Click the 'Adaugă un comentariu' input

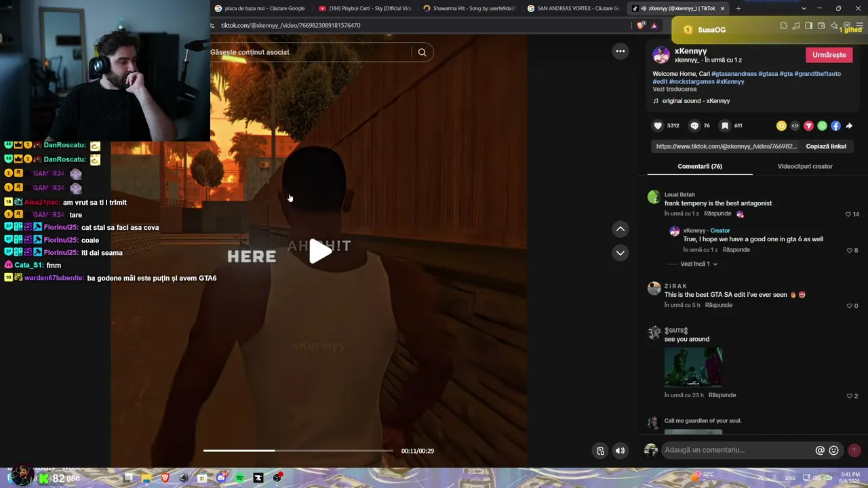click(x=738, y=450)
